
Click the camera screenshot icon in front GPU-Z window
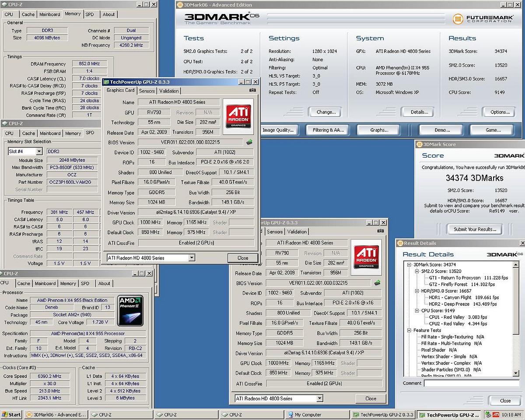point(252,90)
